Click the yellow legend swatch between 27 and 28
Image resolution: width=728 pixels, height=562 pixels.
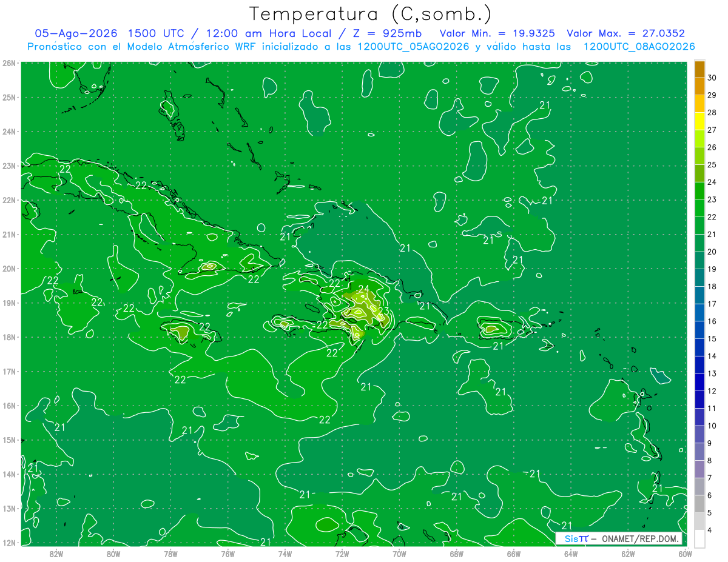point(699,121)
